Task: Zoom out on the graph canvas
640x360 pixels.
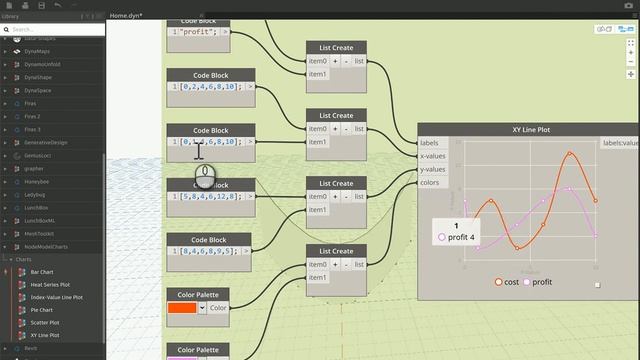Action: (x=631, y=62)
